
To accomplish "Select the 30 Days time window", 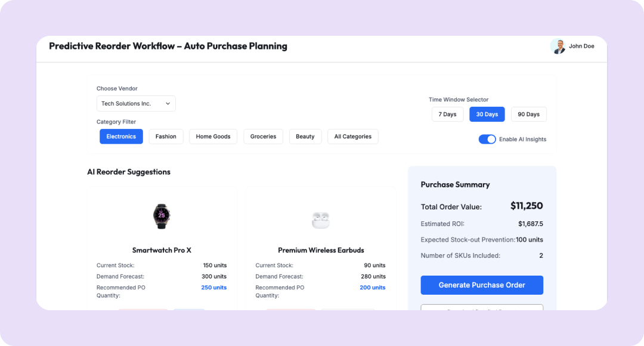I will 487,115.
